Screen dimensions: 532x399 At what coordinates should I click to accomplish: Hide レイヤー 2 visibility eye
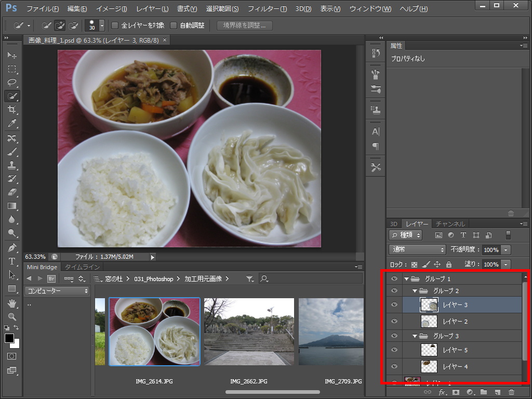pyautogui.click(x=394, y=321)
